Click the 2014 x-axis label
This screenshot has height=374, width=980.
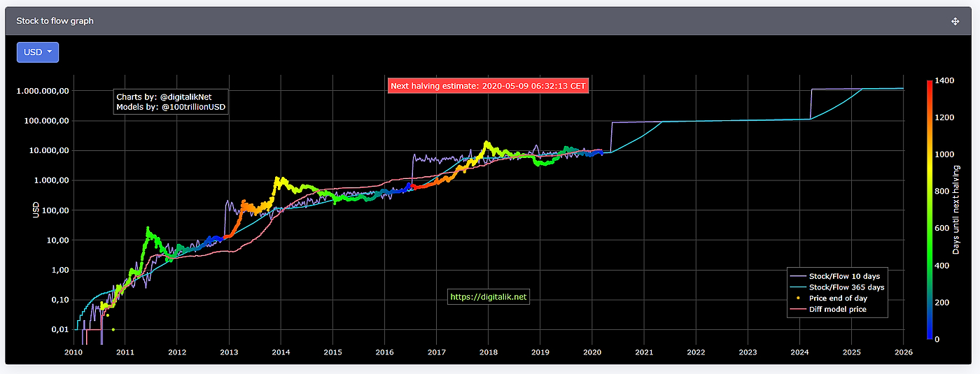(x=281, y=353)
